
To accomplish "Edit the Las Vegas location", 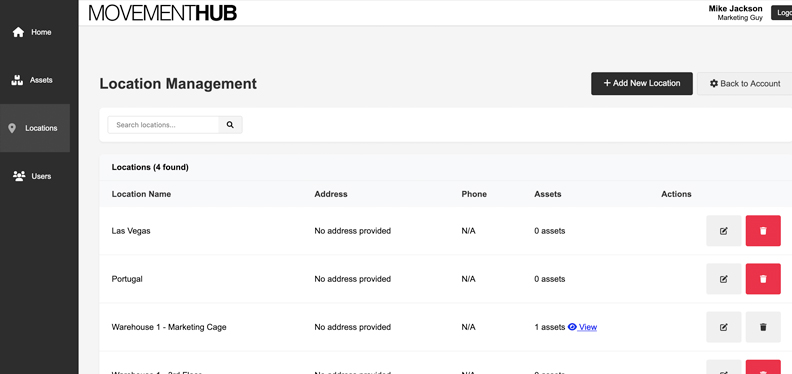I will point(723,231).
